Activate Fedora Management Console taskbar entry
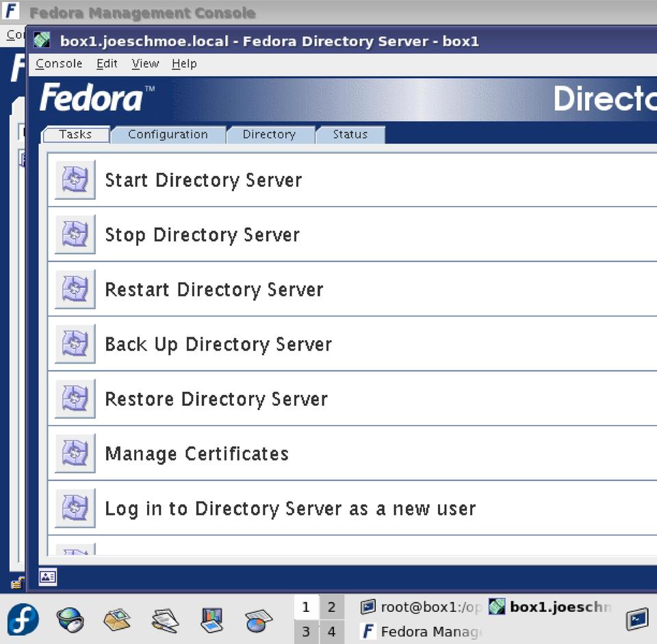The height and width of the screenshot is (644, 657). [x=422, y=632]
